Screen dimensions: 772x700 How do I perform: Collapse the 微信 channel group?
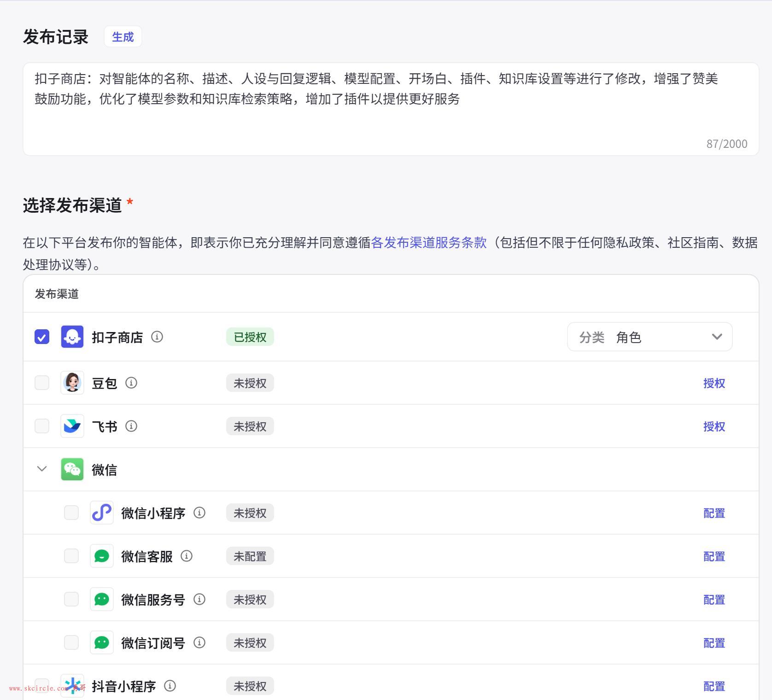42,469
